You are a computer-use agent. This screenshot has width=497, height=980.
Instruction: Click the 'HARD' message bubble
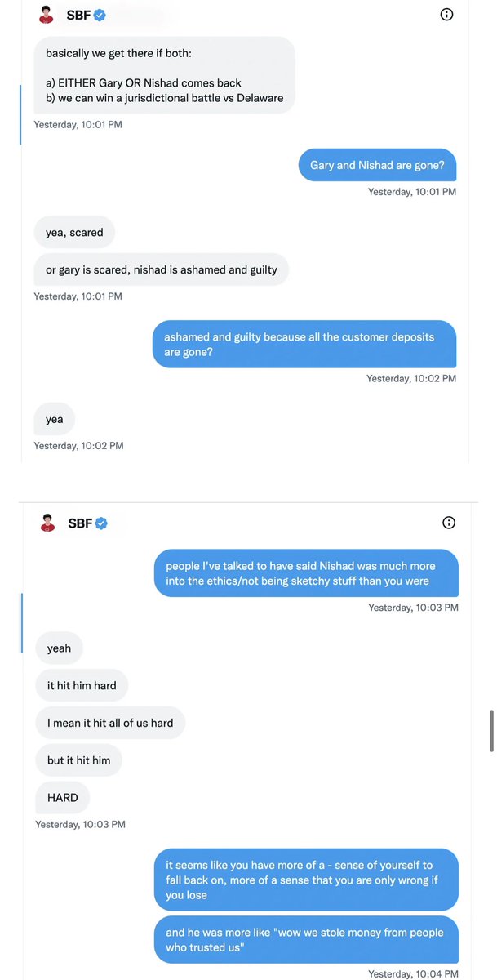tap(63, 798)
